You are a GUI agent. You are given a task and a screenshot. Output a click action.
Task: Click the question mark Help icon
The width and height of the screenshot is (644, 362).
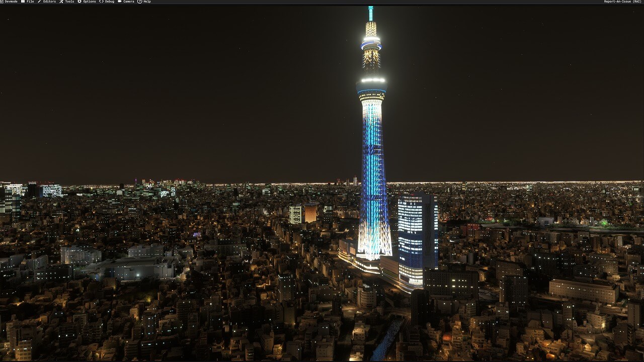(x=139, y=2)
